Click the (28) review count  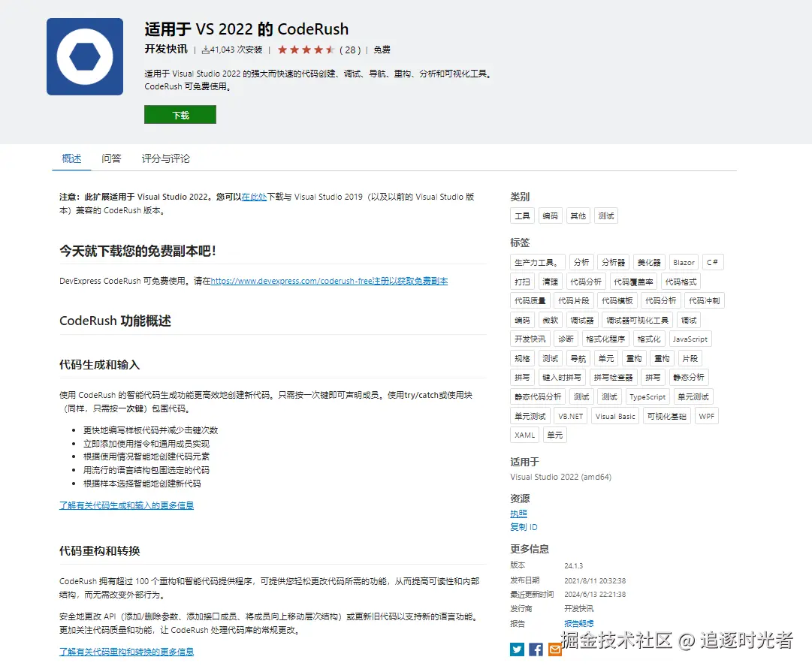click(x=350, y=50)
